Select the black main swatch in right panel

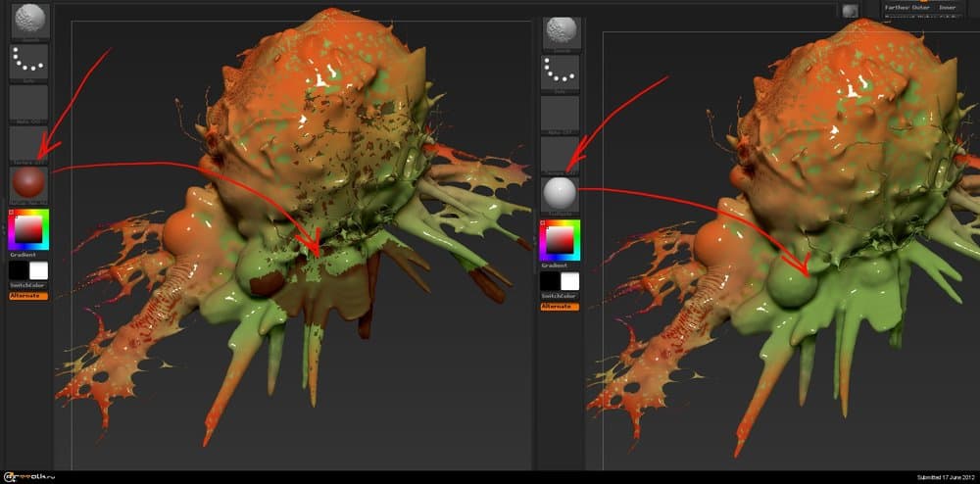[x=550, y=282]
